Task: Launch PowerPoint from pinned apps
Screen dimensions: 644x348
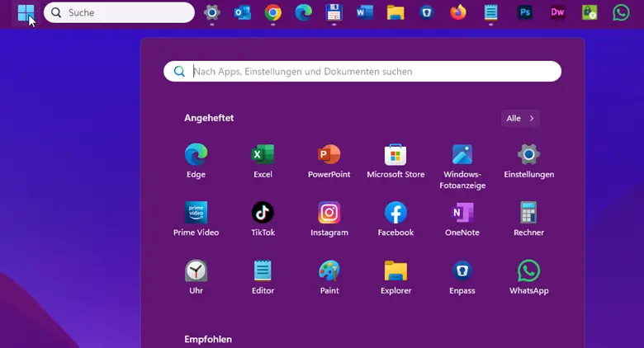Action: point(329,161)
